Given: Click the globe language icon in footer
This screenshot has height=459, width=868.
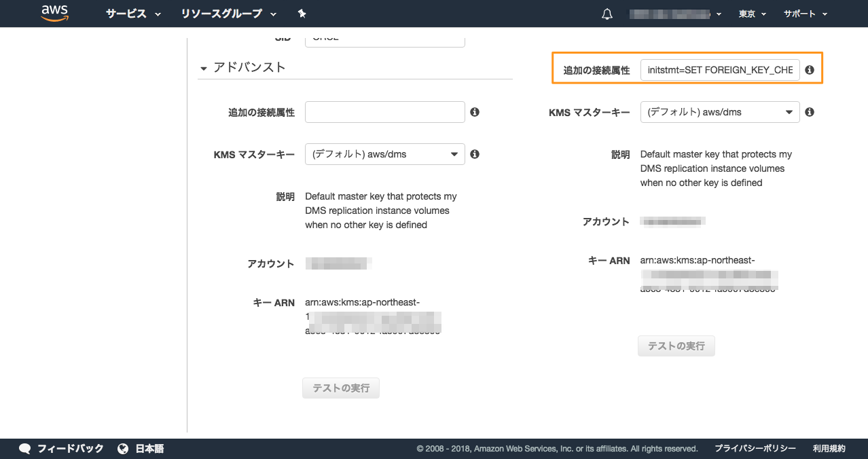Looking at the screenshot, I should pyautogui.click(x=123, y=449).
